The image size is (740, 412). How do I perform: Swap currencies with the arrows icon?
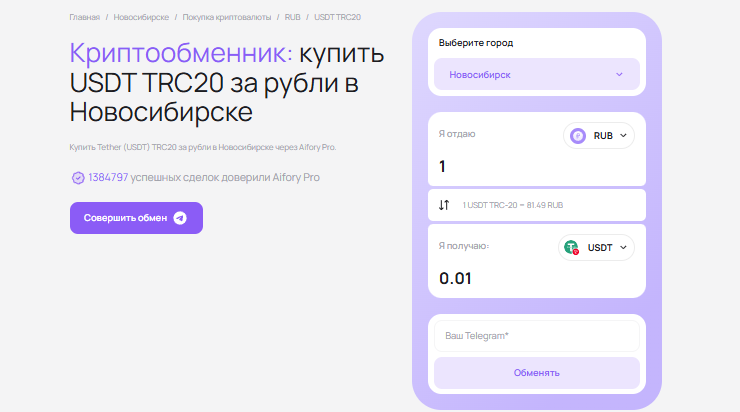coord(444,205)
